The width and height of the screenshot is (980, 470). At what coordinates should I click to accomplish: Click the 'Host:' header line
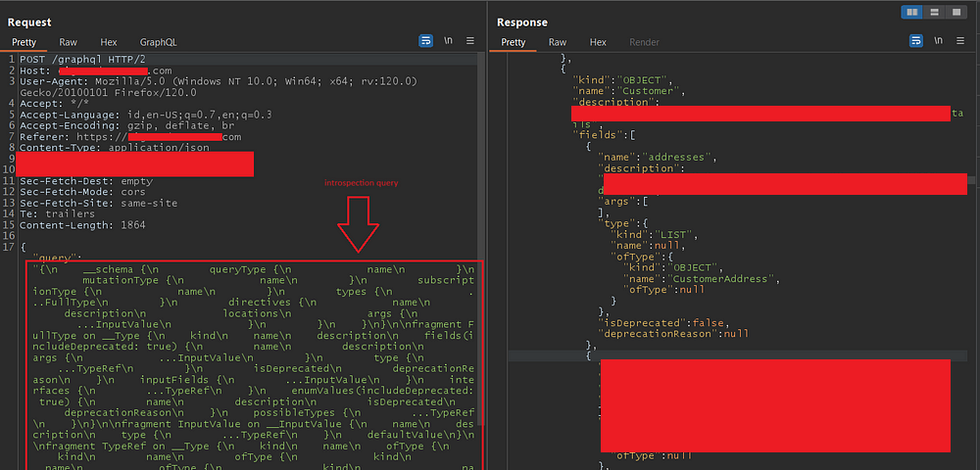(x=96, y=70)
